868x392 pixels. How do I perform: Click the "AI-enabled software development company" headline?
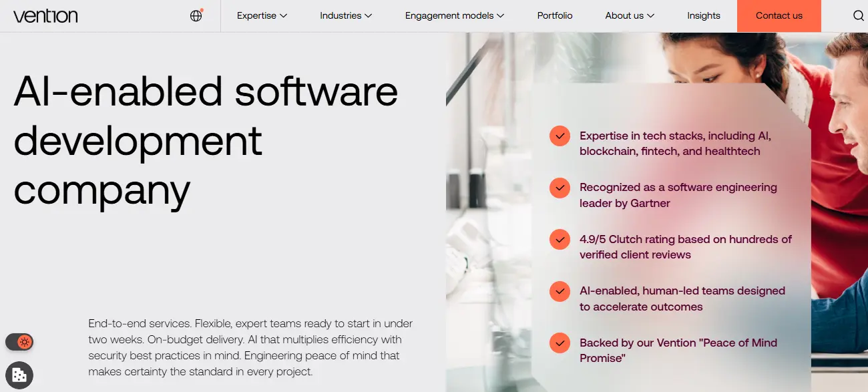(206, 141)
